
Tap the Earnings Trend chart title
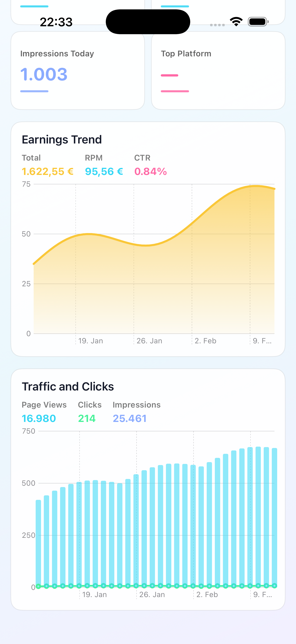(x=62, y=139)
